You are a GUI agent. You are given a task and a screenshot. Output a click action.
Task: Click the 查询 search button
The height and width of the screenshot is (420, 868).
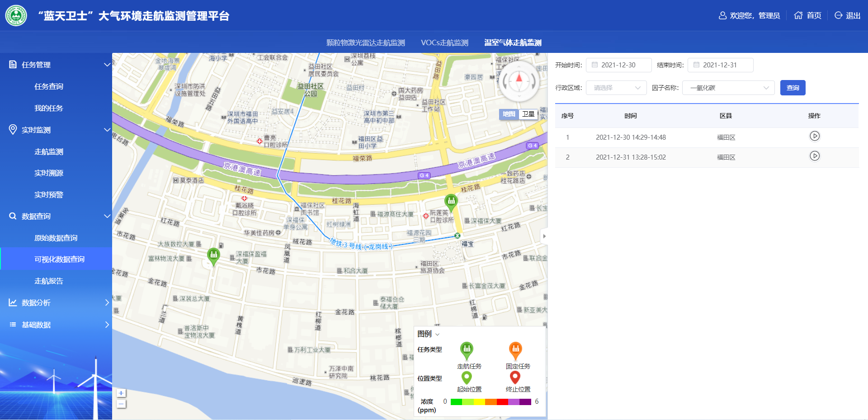(x=793, y=88)
